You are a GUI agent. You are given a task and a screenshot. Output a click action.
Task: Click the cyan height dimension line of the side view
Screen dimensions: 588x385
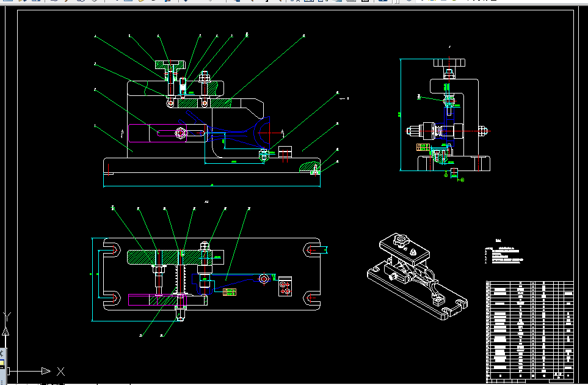click(400, 114)
